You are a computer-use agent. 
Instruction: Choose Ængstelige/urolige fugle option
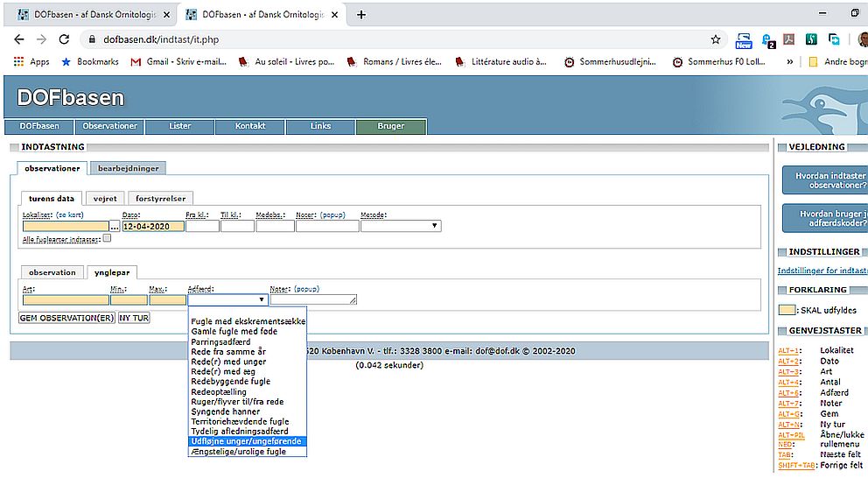(248, 452)
